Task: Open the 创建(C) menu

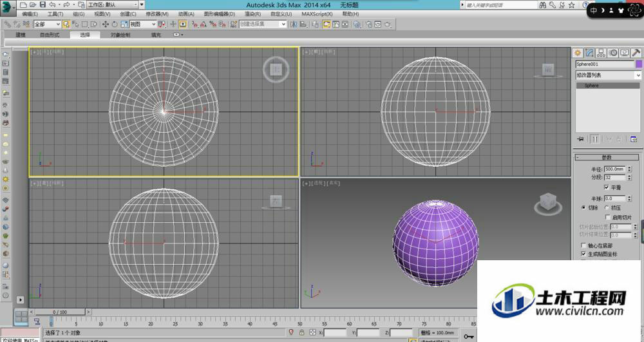Action: click(x=128, y=14)
